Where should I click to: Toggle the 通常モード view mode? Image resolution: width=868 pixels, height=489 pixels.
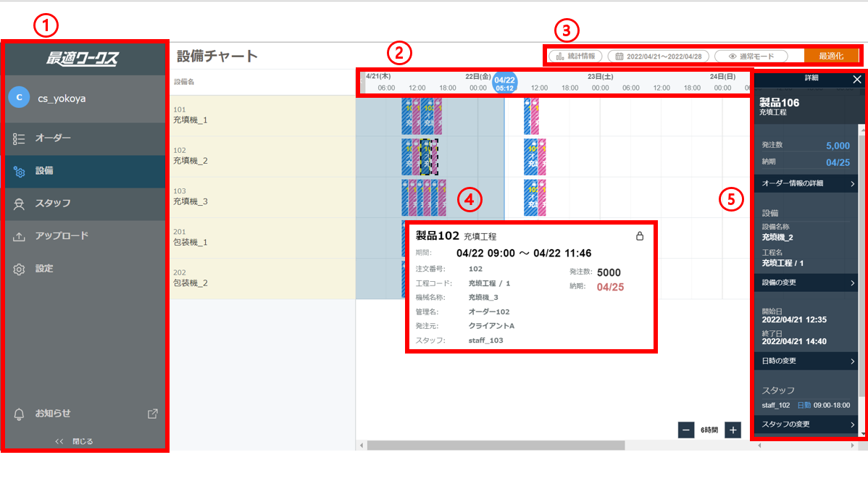(x=751, y=57)
